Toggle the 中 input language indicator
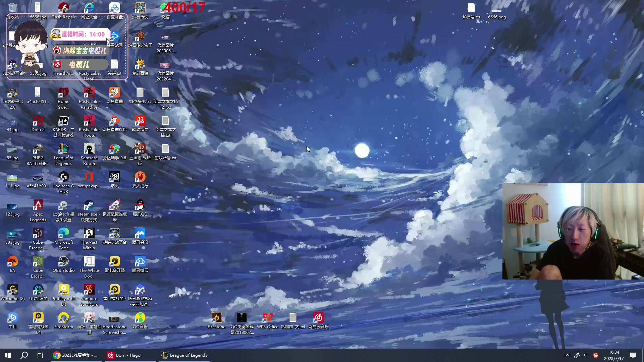Image resolution: width=644 pixels, height=362 pixels. (x=586, y=355)
